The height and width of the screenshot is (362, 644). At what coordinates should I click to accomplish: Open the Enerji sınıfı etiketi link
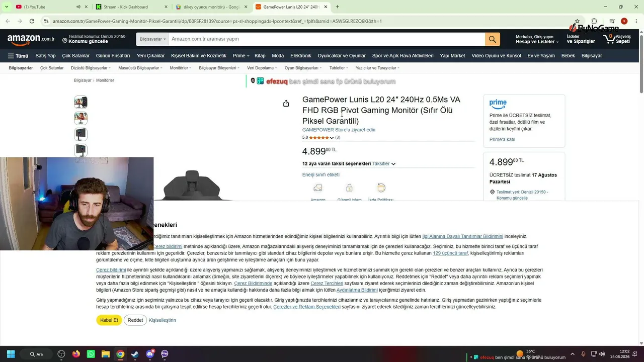click(x=321, y=175)
